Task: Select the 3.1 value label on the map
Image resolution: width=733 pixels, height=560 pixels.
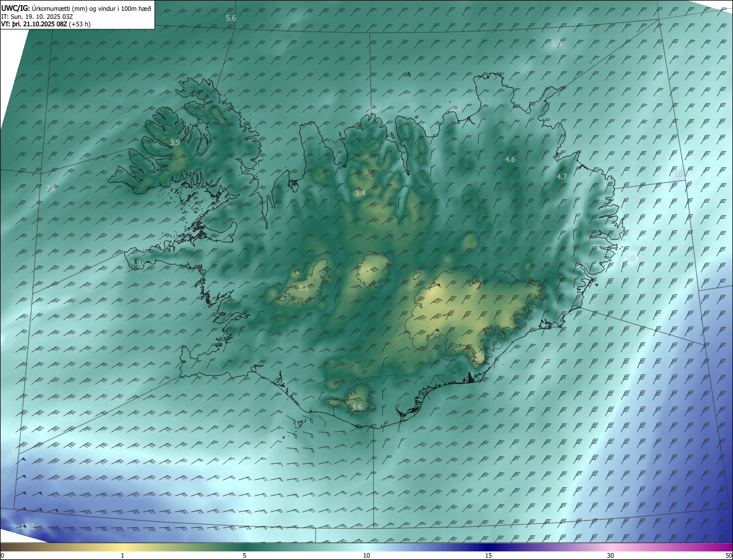Action: [304, 288]
